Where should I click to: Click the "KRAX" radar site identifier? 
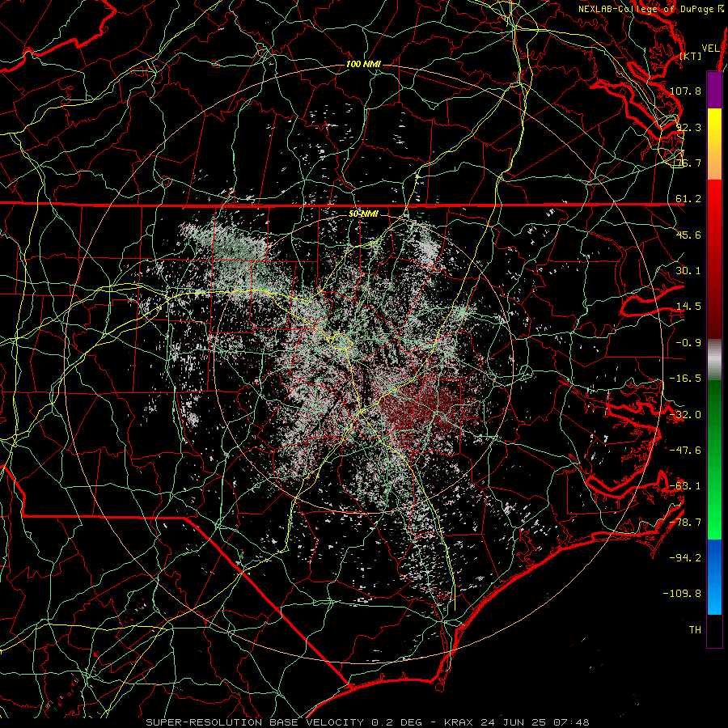[459, 722]
